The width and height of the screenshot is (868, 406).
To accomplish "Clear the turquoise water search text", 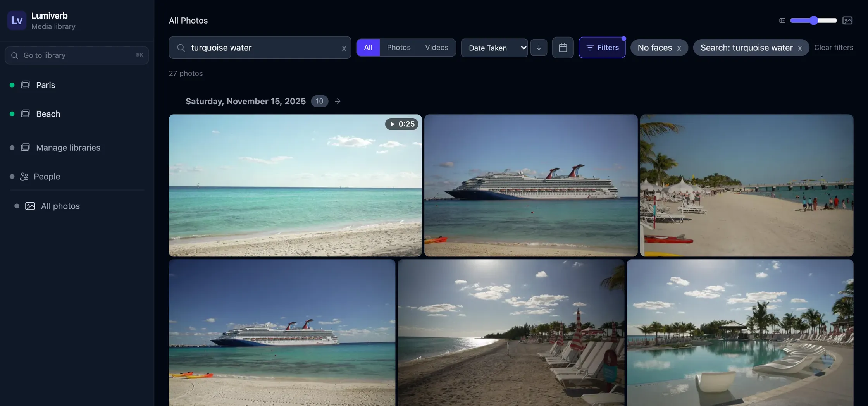I will point(344,48).
